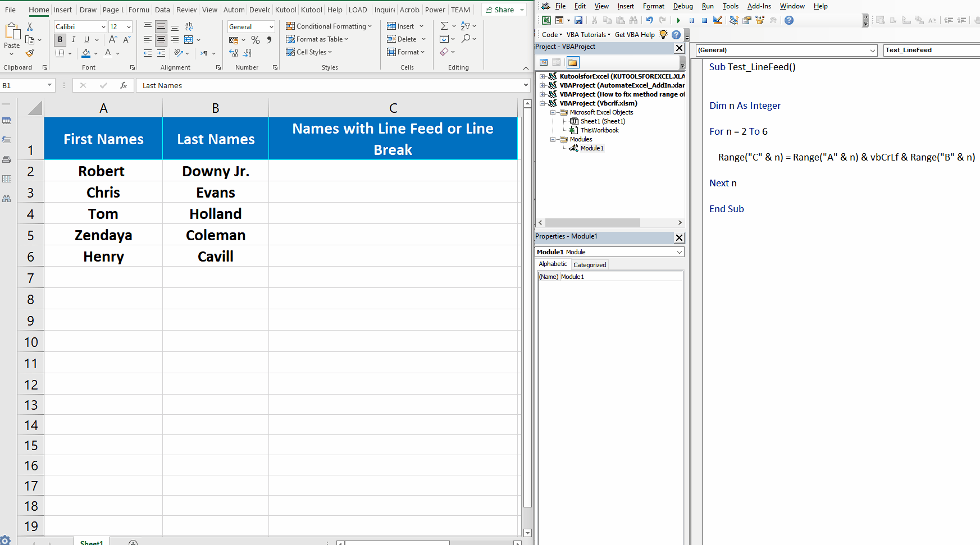Click the Format as Table button

pyautogui.click(x=317, y=39)
